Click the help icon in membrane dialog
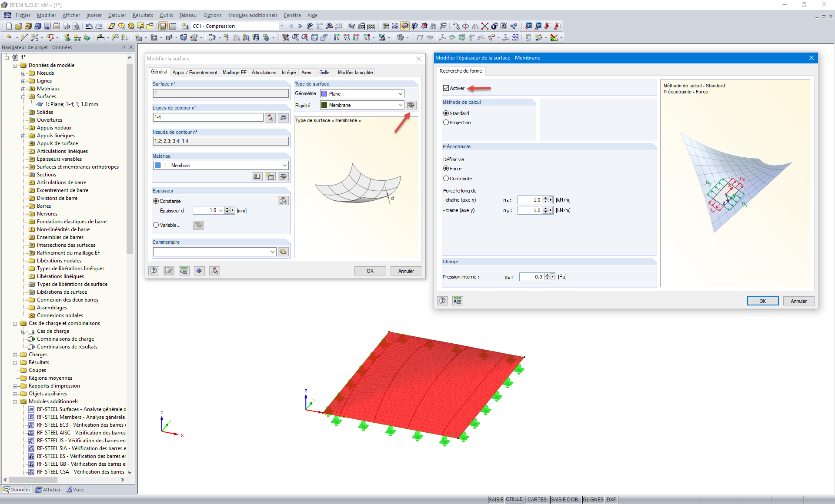 tap(442, 301)
